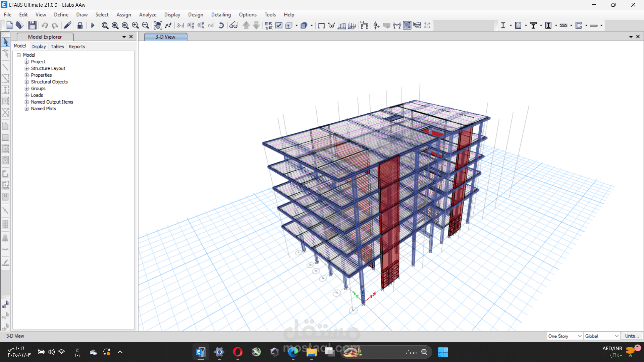Select the Groups tree item
This screenshot has width=644, height=362.
click(38, 88)
